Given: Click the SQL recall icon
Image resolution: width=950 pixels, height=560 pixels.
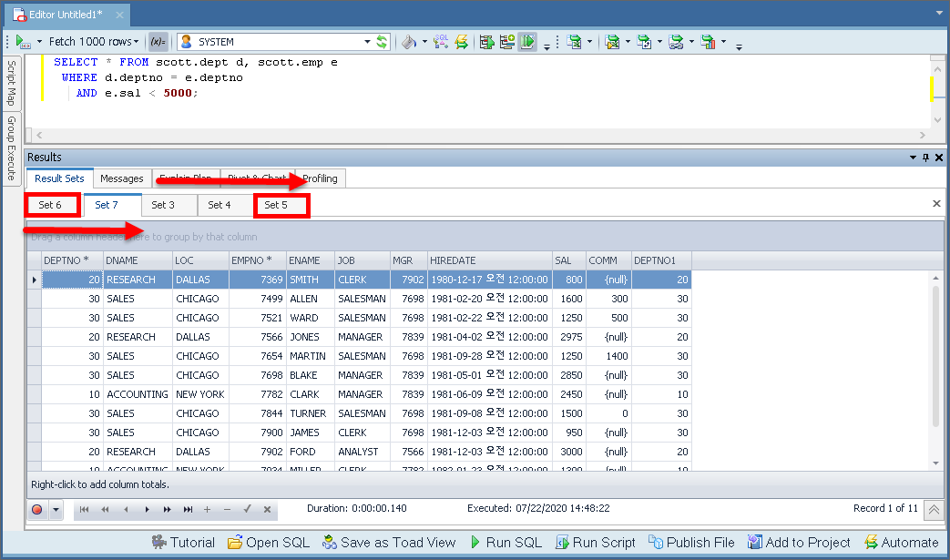Looking at the screenshot, I should [x=441, y=42].
